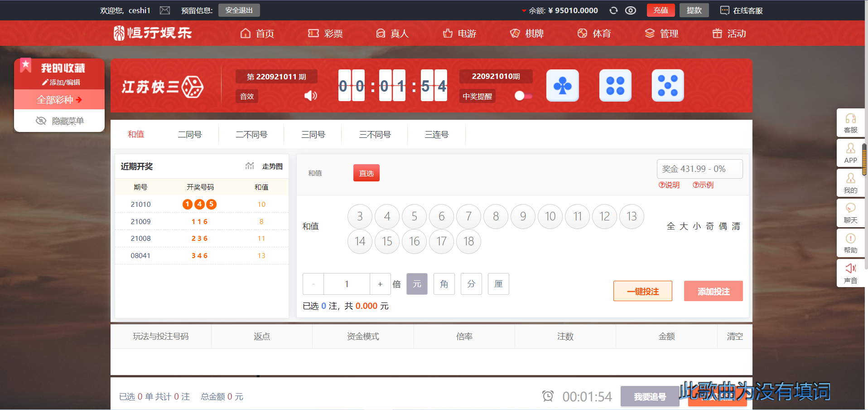Open the help icon in right sidebar
The height and width of the screenshot is (410, 868).
pyautogui.click(x=850, y=243)
